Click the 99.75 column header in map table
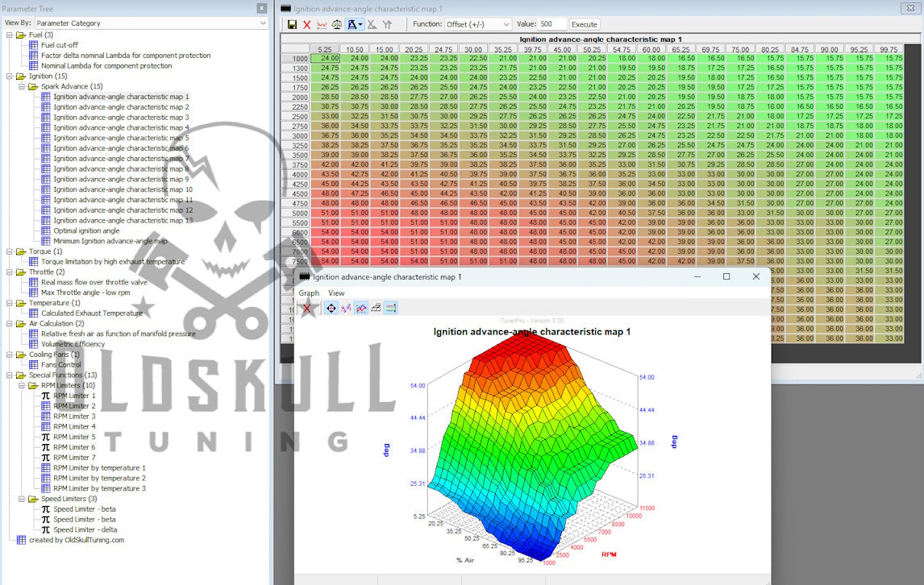The width and height of the screenshot is (924, 585). [889, 49]
